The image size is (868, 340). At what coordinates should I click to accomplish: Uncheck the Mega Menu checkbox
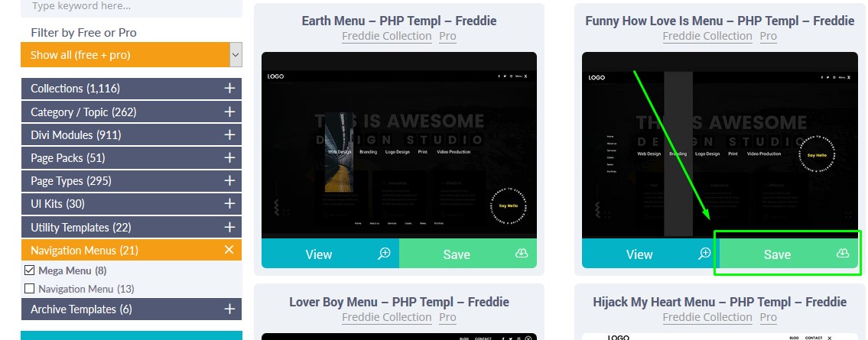point(30,270)
